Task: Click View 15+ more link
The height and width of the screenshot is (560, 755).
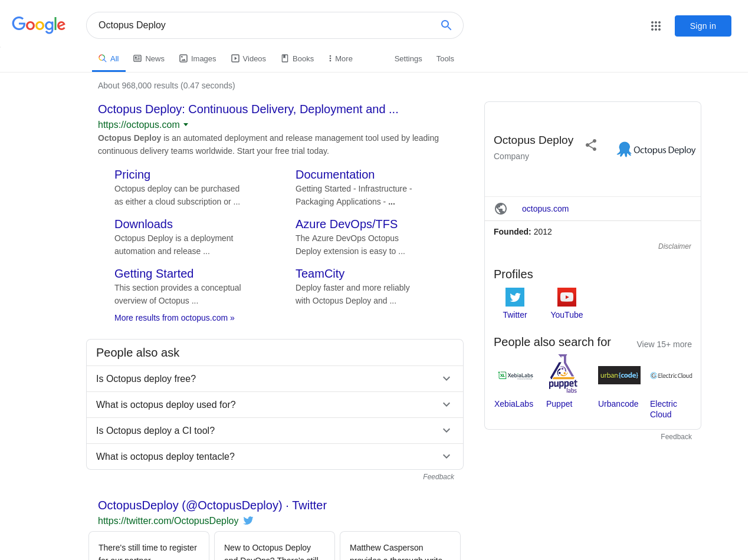Action: pyautogui.click(x=664, y=344)
